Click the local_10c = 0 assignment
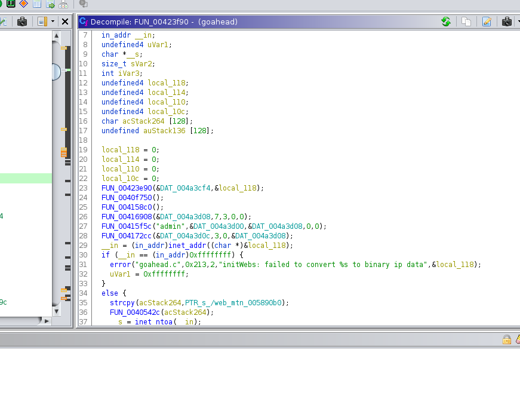Screen dimensions: 520x420 [x=130, y=179]
